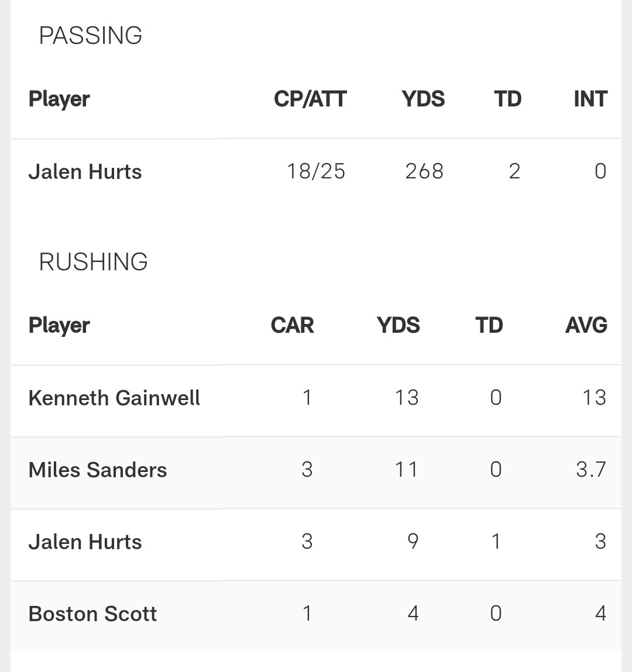Select the RUSHING section heading
The height and width of the screenshot is (672, 632).
click(x=93, y=262)
